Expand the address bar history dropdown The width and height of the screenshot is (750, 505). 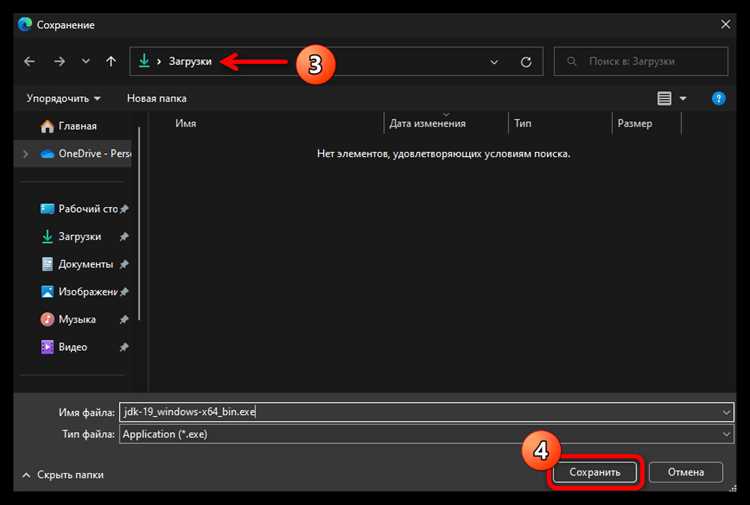[494, 62]
